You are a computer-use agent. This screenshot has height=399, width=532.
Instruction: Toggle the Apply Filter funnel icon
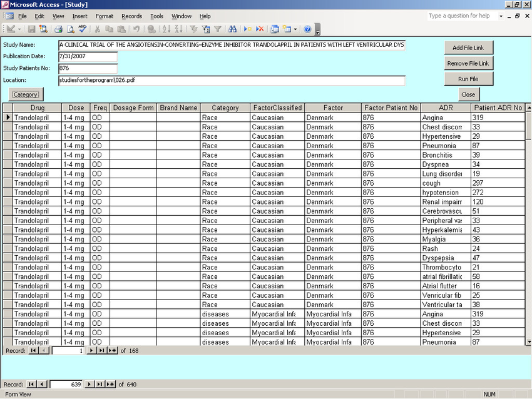tap(218, 29)
